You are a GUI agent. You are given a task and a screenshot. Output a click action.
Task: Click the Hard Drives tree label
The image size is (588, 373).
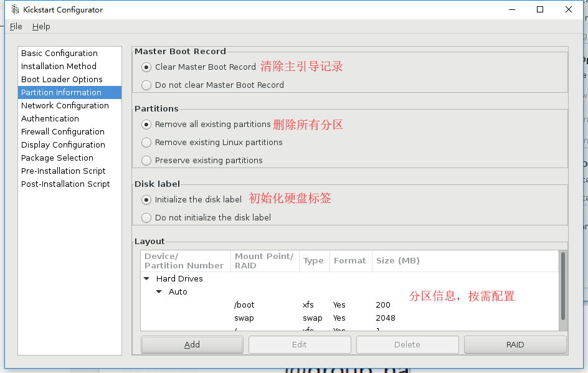pyautogui.click(x=179, y=278)
